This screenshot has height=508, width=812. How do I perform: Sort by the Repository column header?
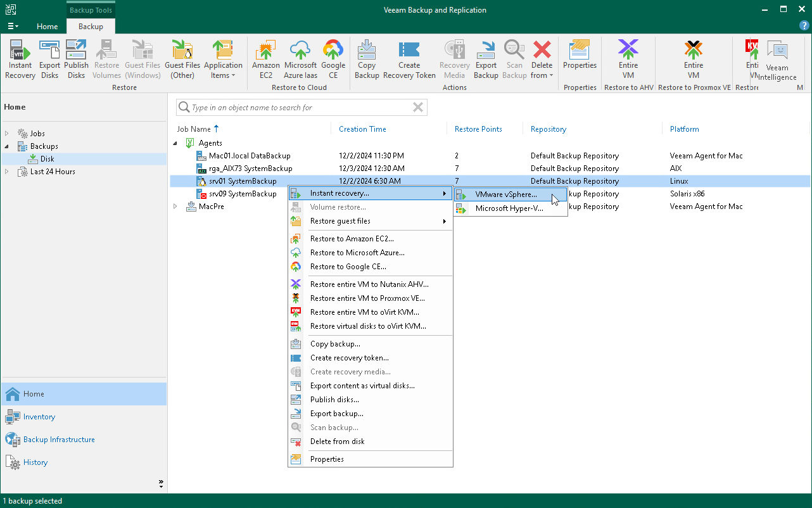coord(549,129)
